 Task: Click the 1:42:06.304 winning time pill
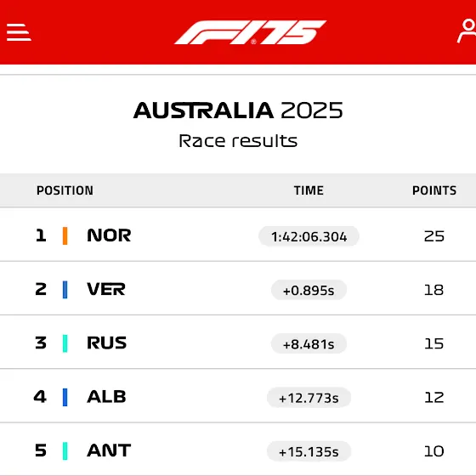(x=309, y=236)
